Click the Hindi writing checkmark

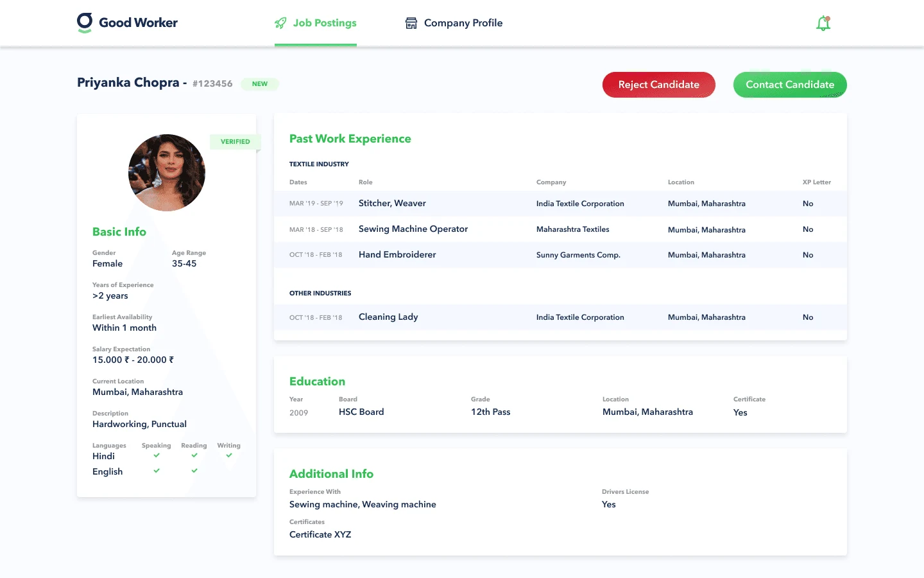pyautogui.click(x=229, y=455)
